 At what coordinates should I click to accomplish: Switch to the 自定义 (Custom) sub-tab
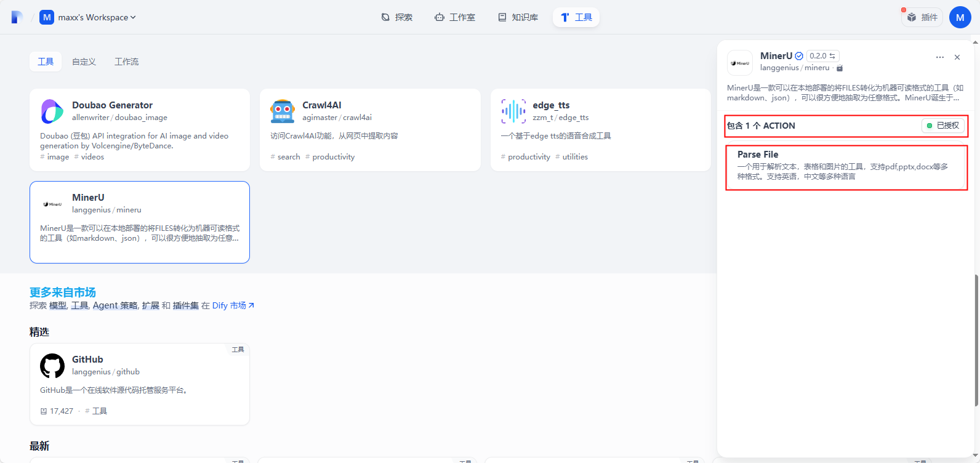tap(84, 62)
